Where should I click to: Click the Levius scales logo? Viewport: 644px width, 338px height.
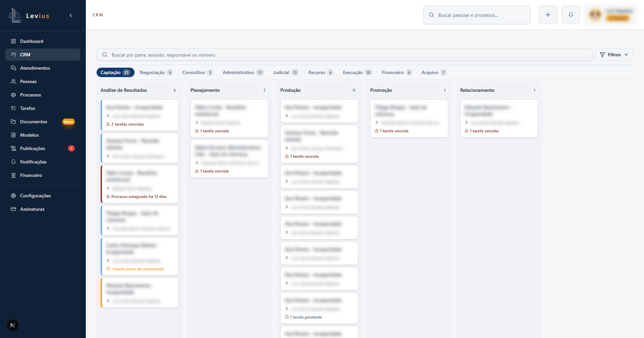15,15
